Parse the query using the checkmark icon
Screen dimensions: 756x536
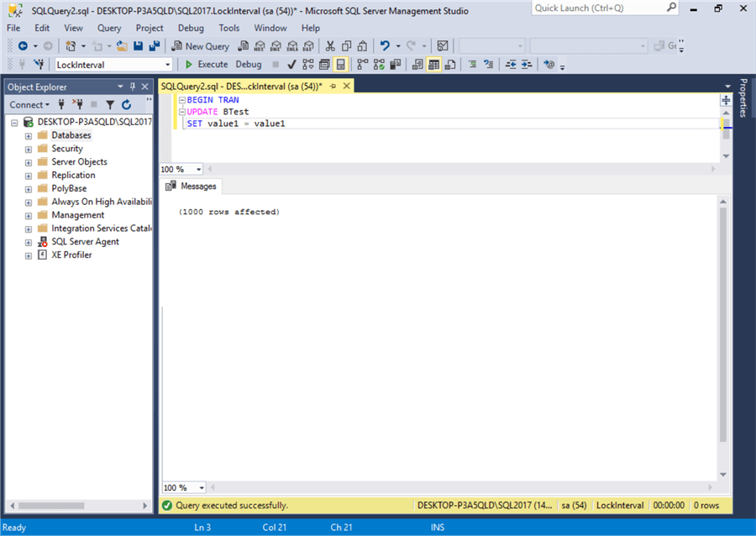[x=293, y=64]
